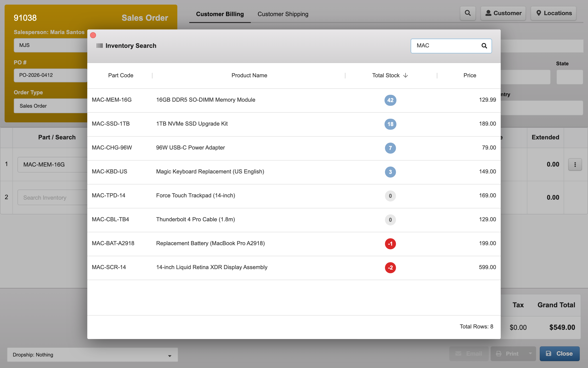Select 1TB NVMe SSD Upgrade Kit row
Image resolution: width=588 pixels, height=368 pixels.
[x=294, y=124]
